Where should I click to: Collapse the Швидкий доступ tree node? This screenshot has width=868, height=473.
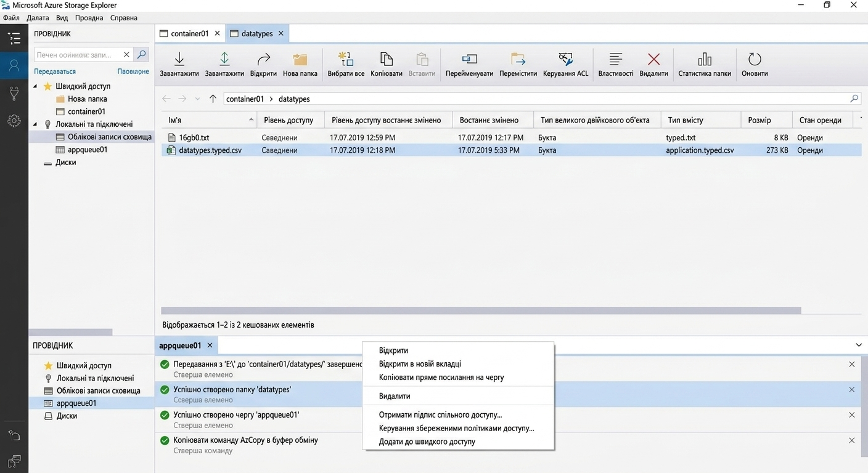tap(35, 86)
